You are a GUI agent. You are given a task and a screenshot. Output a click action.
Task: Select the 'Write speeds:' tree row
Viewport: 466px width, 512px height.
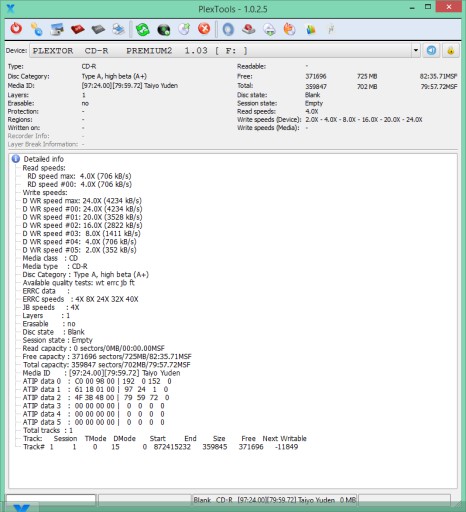coord(45,192)
